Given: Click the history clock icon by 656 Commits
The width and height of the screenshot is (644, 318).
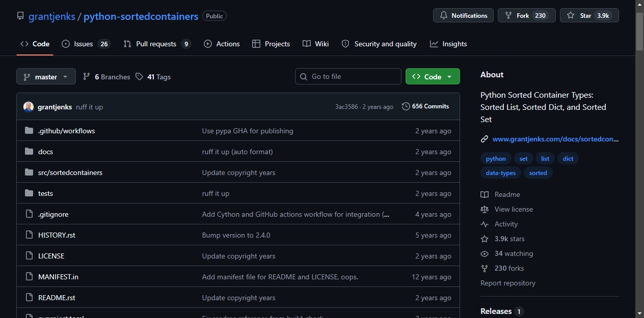Looking at the screenshot, I should (406, 106).
